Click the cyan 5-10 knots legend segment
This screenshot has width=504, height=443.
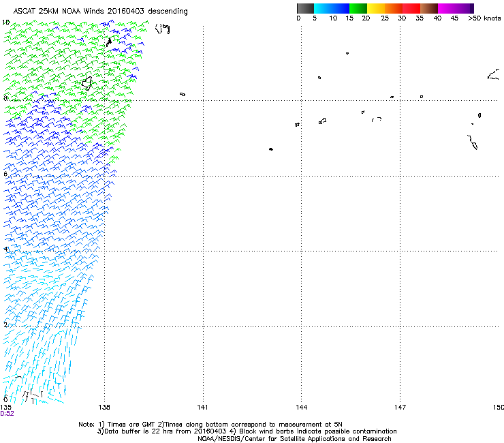point(323,8)
